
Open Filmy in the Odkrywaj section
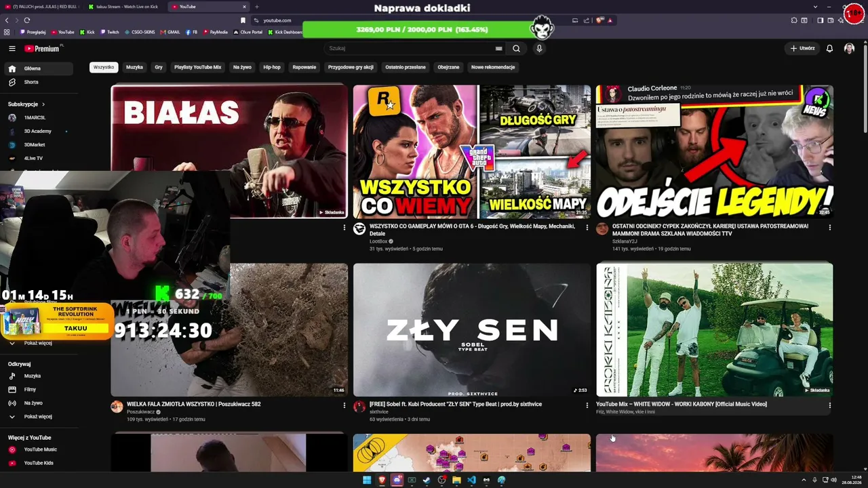(39, 389)
